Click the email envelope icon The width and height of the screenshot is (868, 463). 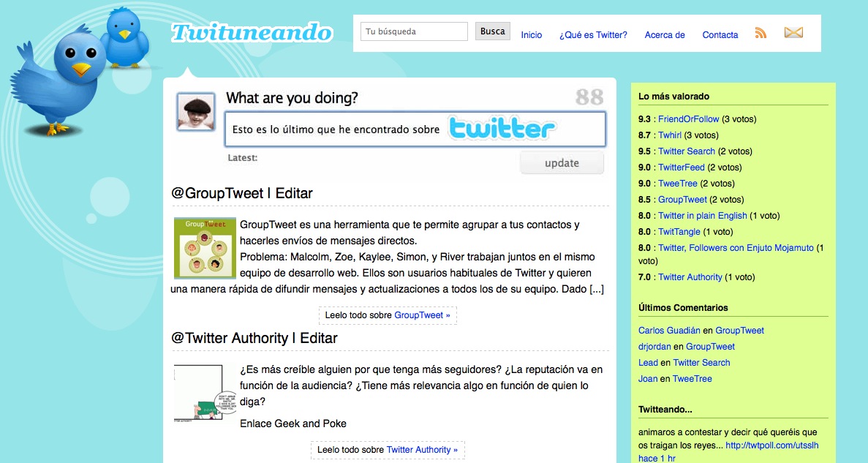click(793, 33)
